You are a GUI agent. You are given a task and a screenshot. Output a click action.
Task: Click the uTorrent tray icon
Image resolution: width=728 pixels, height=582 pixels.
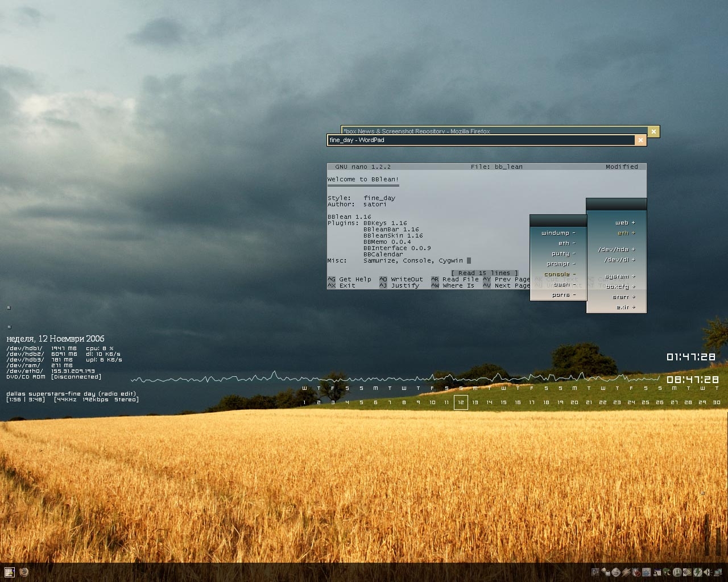pyautogui.click(x=677, y=572)
